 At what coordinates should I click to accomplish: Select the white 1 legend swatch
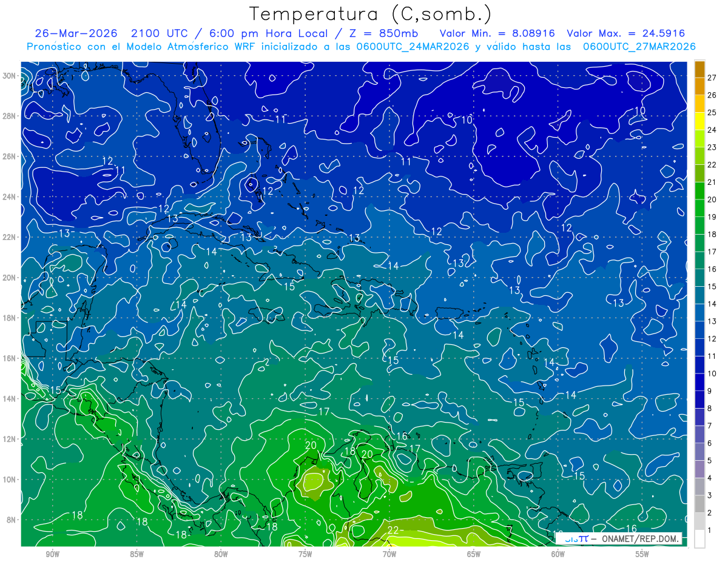click(x=699, y=539)
